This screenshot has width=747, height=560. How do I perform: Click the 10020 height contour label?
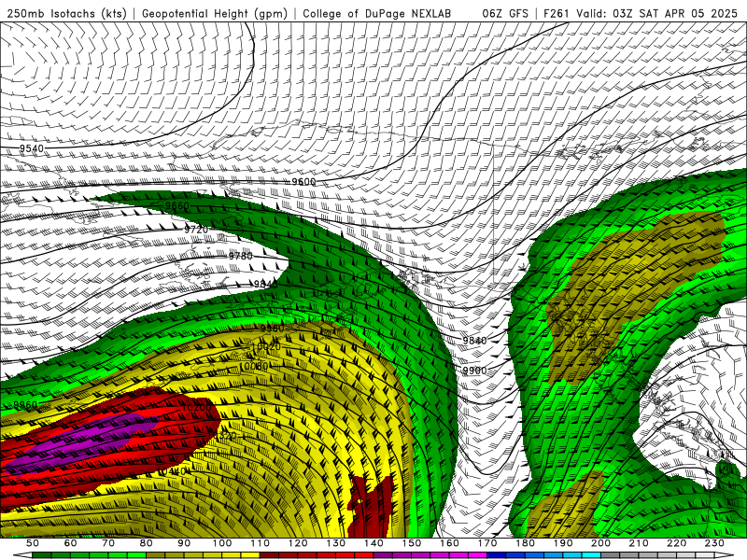267,346
